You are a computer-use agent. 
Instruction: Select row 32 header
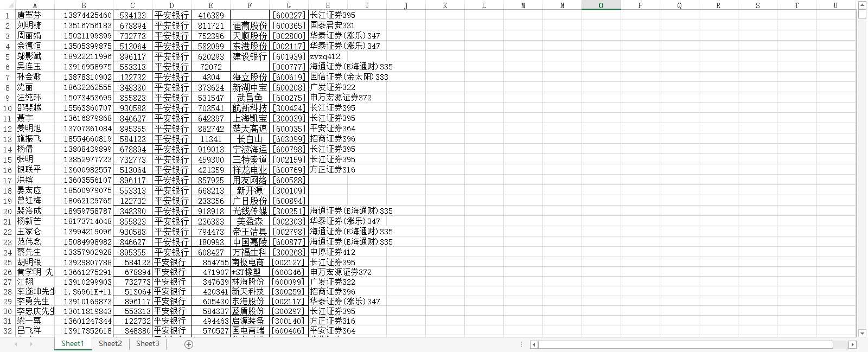point(8,331)
